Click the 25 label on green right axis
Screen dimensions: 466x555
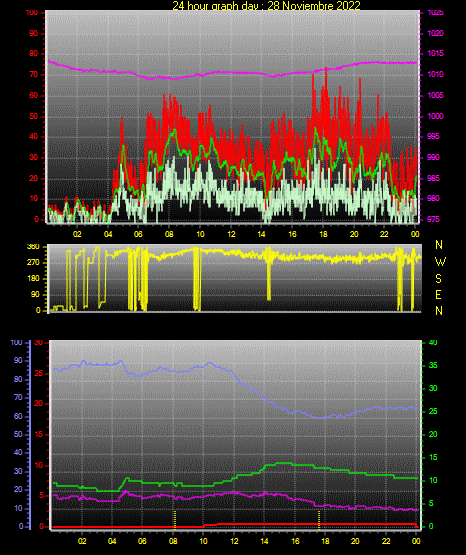433,411
